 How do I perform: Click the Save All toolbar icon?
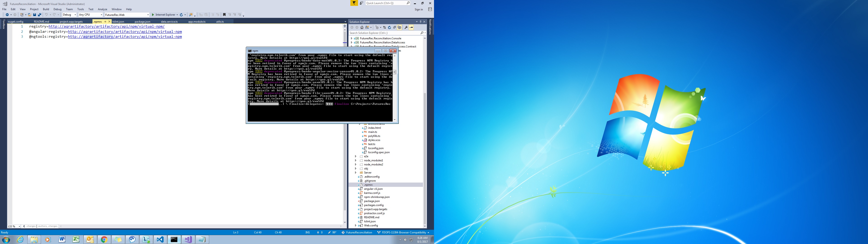tap(39, 15)
